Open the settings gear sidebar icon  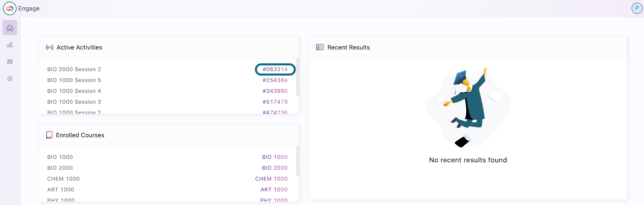[x=10, y=79]
